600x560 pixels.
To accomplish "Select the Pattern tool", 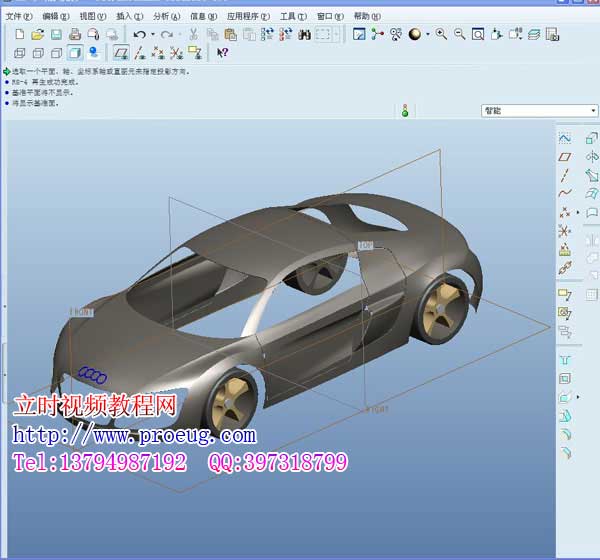I will coord(592,294).
